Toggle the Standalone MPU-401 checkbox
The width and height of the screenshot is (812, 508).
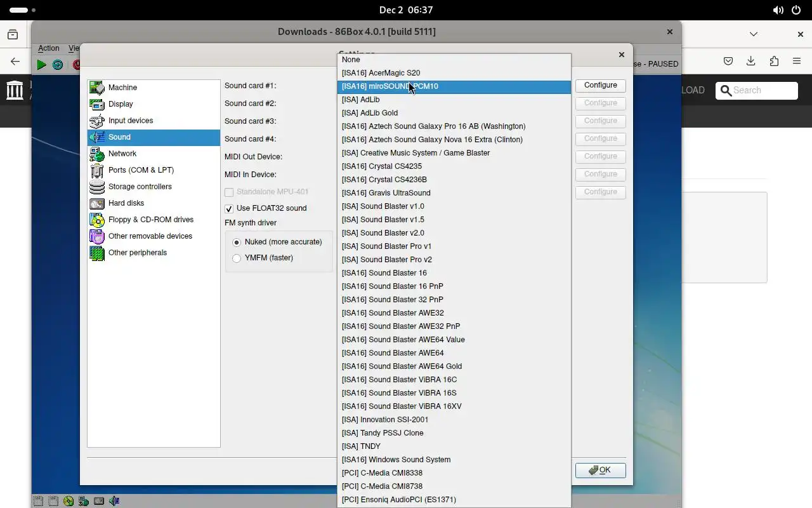[x=229, y=192]
